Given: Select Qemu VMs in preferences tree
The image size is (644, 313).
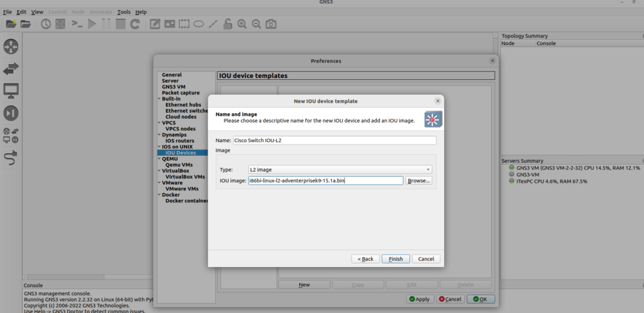Looking at the screenshot, I should point(180,165).
